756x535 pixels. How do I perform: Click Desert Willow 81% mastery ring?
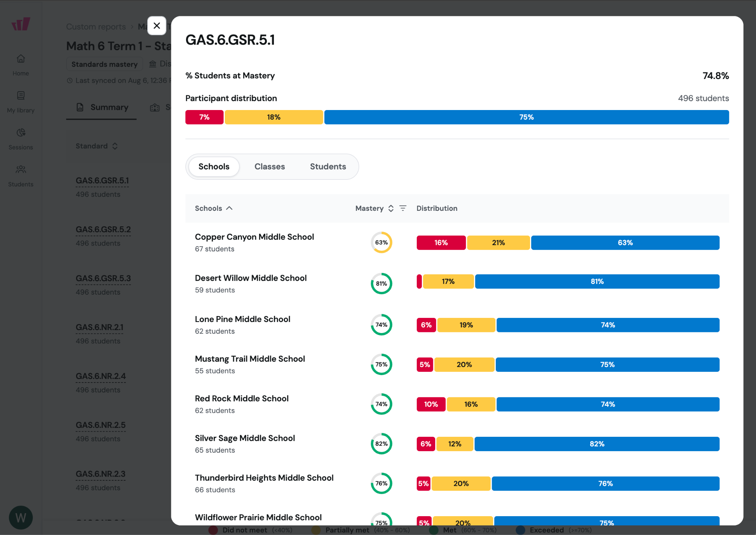point(381,284)
